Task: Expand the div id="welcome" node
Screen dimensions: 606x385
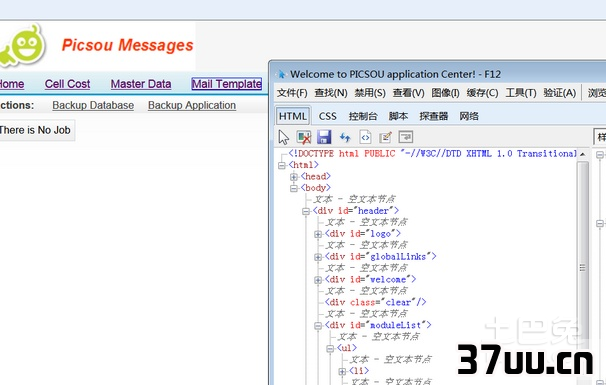Action: pyautogui.click(x=318, y=280)
